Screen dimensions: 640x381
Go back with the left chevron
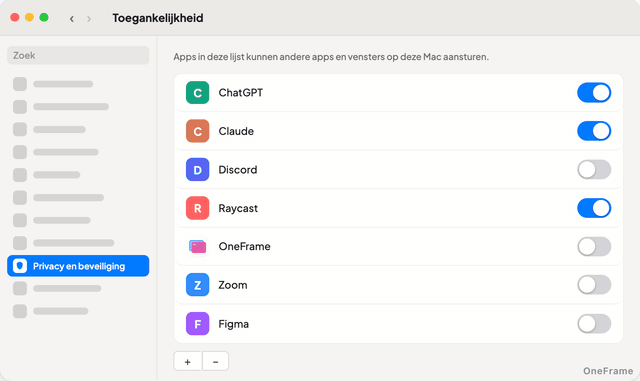click(72, 18)
